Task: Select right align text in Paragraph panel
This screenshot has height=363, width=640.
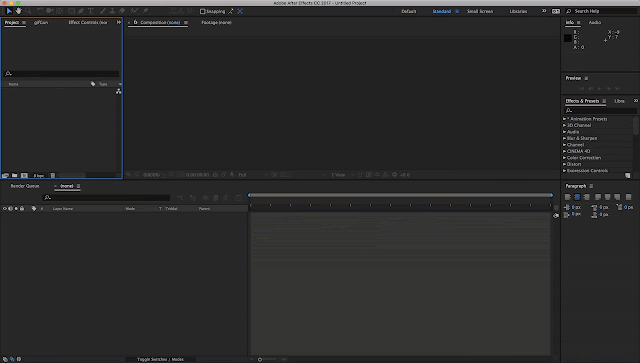Action: pos(587,197)
